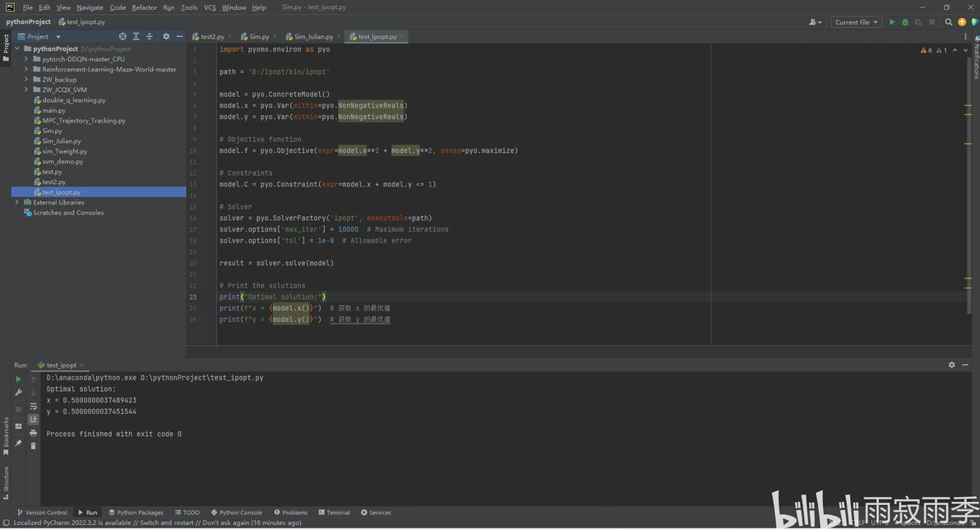Expand the ZW_backup folder
Viewport: 980px width, 529px height.
[26, 80]
